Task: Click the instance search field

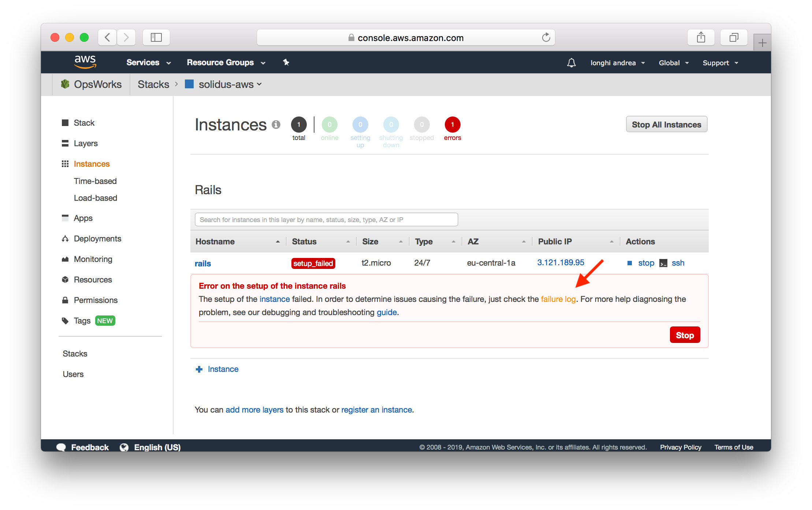Action: pyautogui.click(x=326, y=219)
